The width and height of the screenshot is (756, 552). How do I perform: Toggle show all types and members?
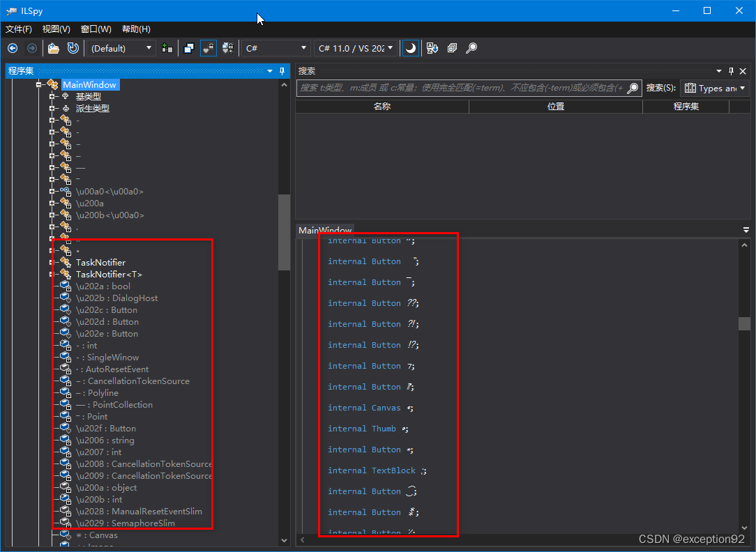228,48
